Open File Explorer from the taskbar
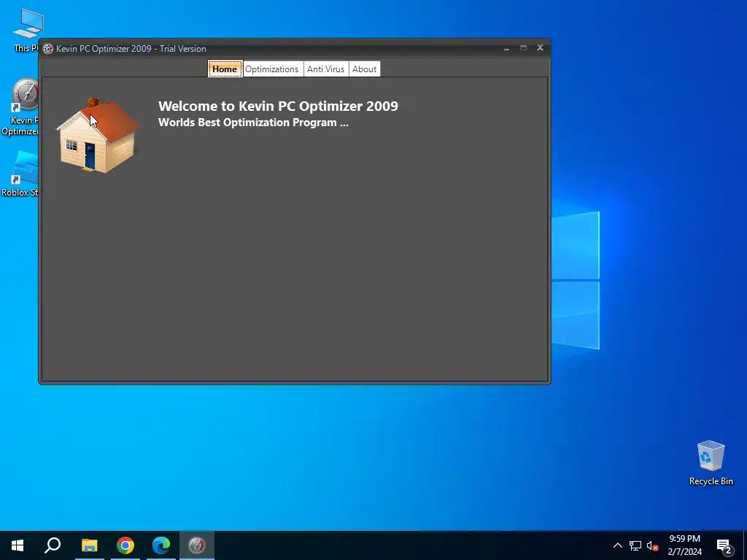747x560 pixels. [x=89, y=545]
